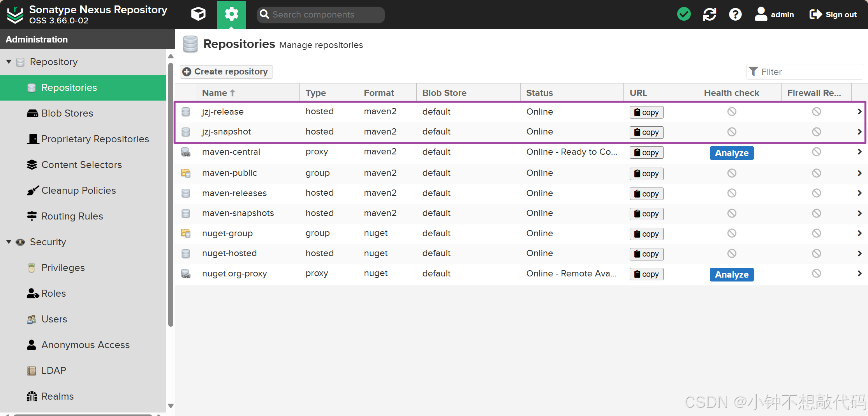Click the Administration gear icon
Viewport: 868px width, 416px height.
[x=231, y=14]
